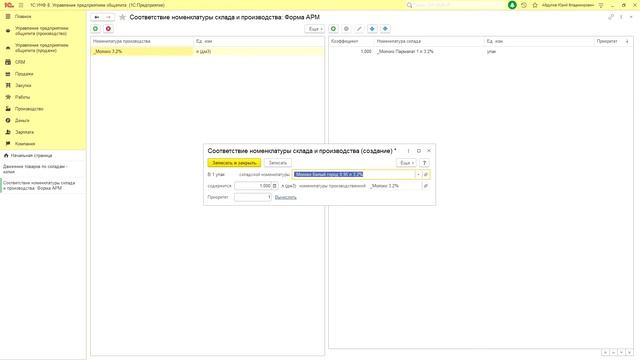640x360 pixels.
Task: Click the складской номенклатуры input field
Action: pos(353,174)
